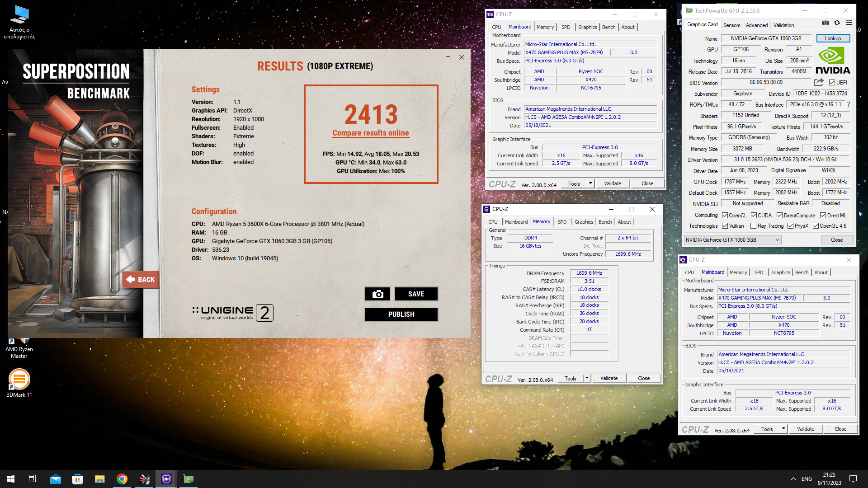This screenshot has width=868, height=488.
Task: Open 3DMark 11 desktop shortcut
Action: tap(19, 383)
